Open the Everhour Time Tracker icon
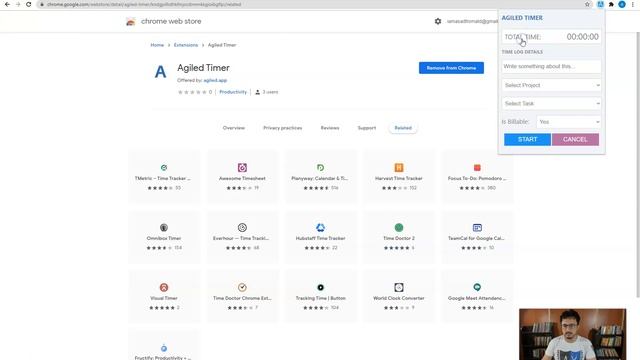The height and width of the screenshot is (360, 640). point(242,227)
